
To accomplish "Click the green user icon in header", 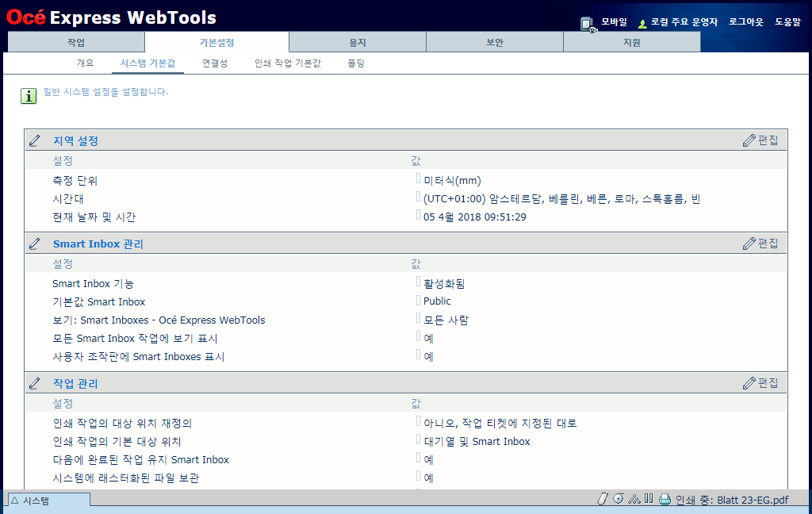I will pyautogui.click(x=642, y=24).
